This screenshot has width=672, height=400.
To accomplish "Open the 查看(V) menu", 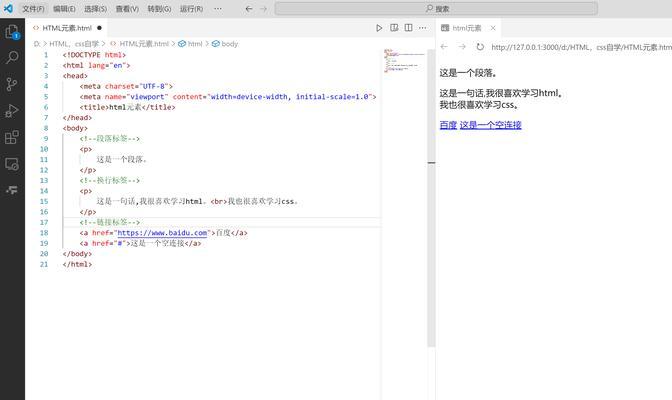I will (x=127, y=9).
